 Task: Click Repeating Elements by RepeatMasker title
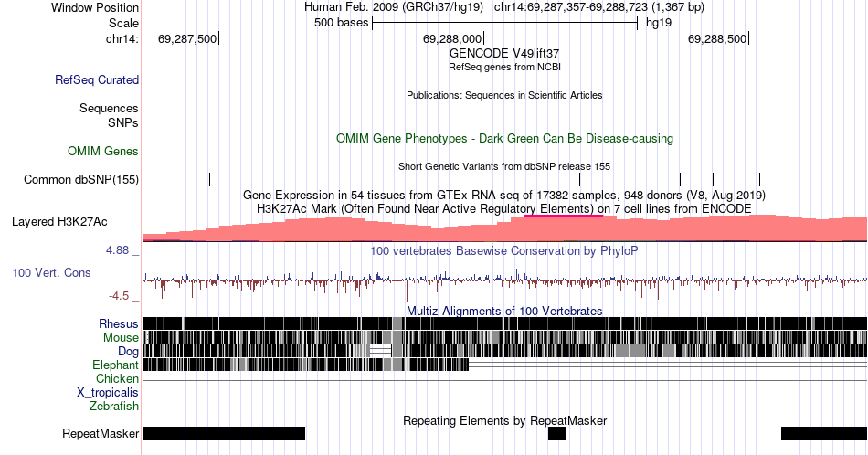[504, 420]
